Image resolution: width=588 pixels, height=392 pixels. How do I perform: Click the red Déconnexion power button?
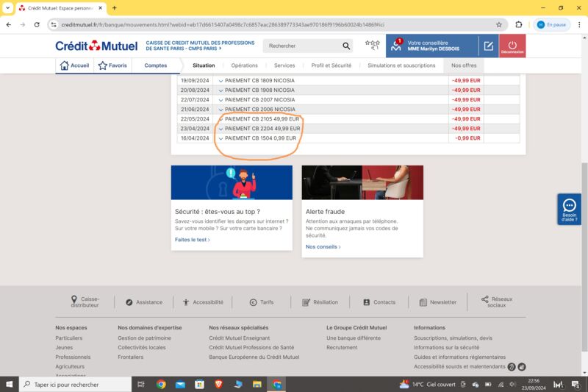point(512,46)
